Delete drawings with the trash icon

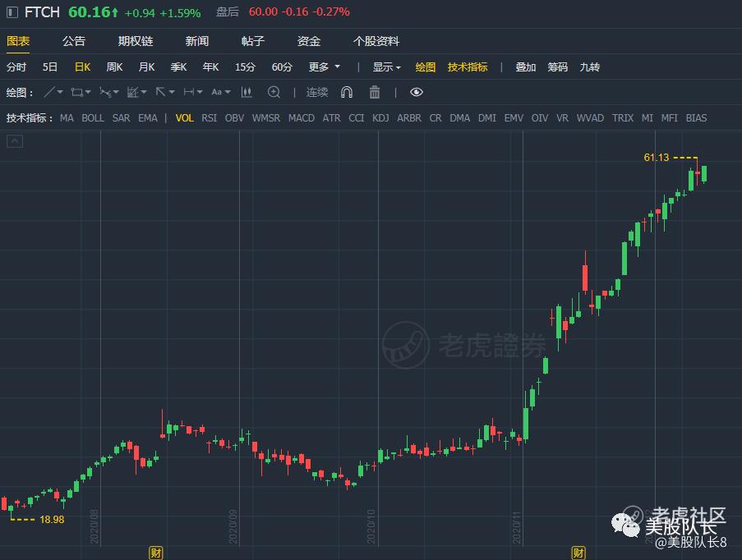pyautogui.click(x=375, y=92)
